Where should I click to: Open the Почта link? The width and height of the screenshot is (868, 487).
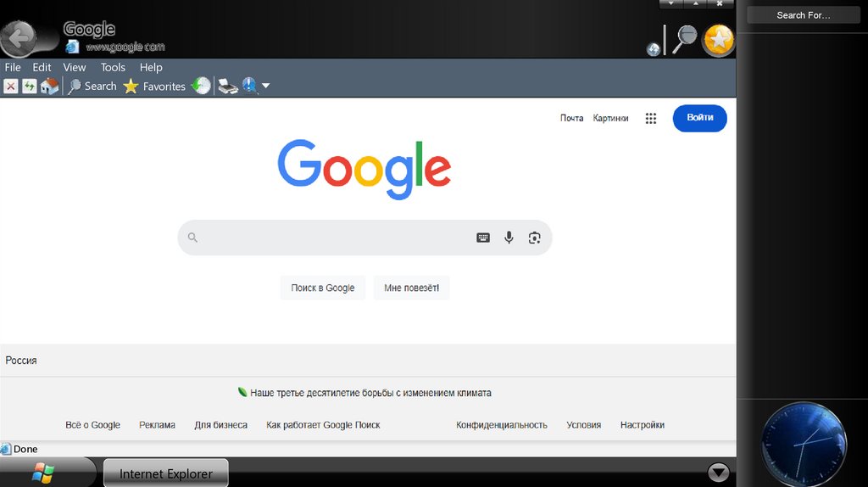pyautogui.click(x=571, y=118)
